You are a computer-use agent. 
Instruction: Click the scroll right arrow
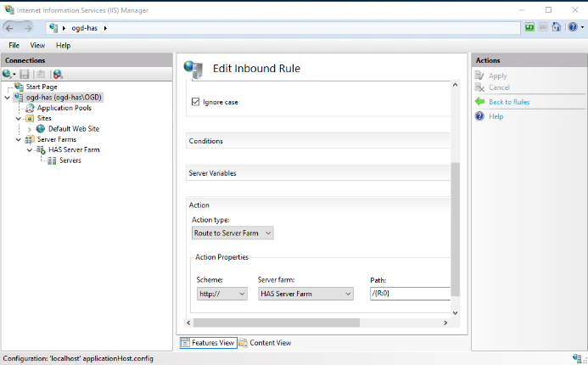[445, 323]
